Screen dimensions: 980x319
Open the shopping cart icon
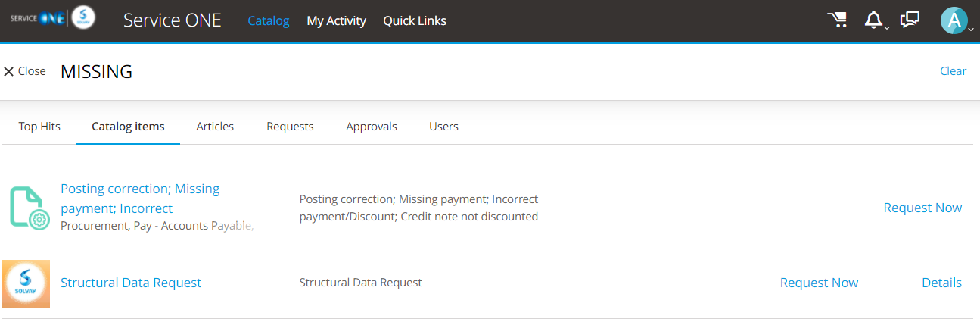pyautogui.click(x=837, y=20)
